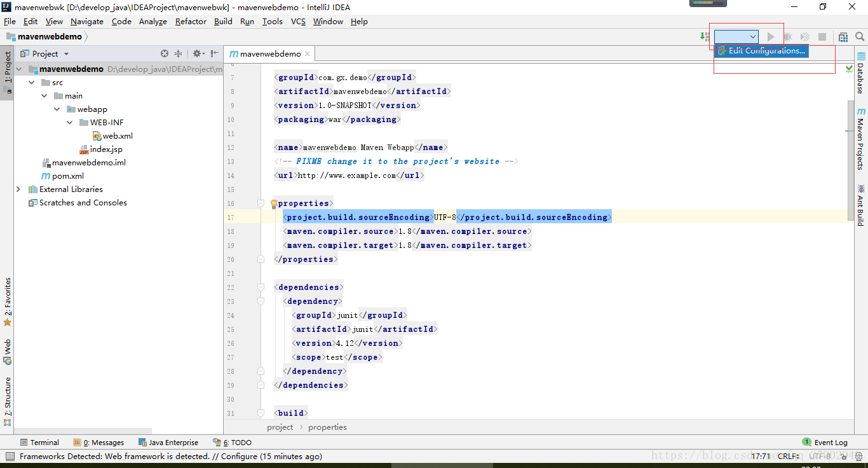Click the CRLF line separator status
The image size is (868, 468).
click(789, 456)
